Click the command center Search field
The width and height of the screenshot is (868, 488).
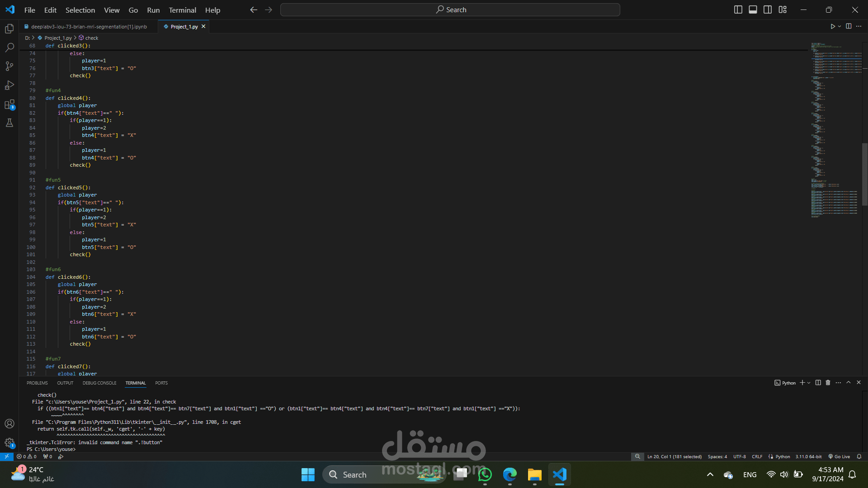coord(450,10)
